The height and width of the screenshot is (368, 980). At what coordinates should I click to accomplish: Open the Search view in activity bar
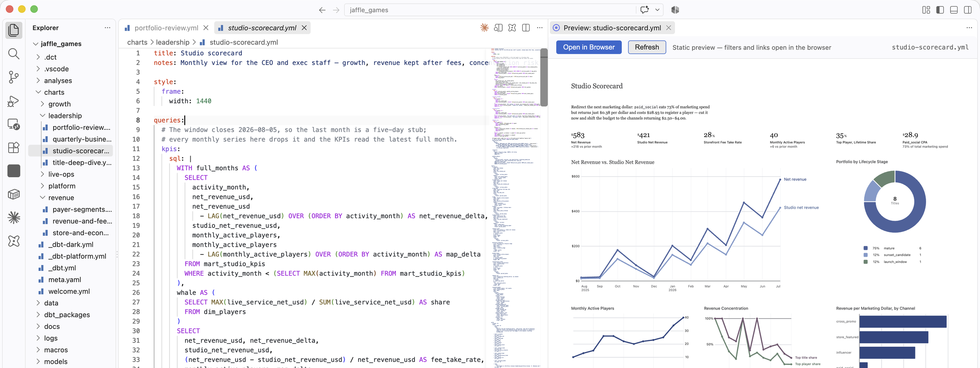pos(14,54)
